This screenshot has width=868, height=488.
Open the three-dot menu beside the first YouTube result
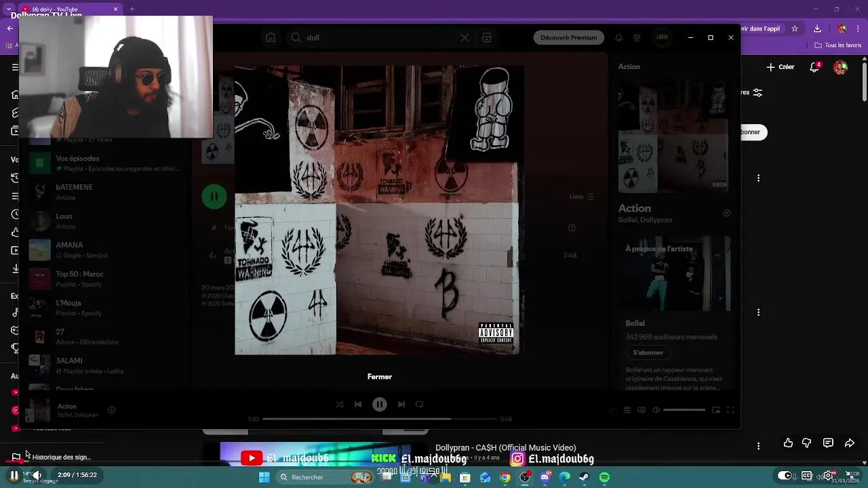click(758, 178)
